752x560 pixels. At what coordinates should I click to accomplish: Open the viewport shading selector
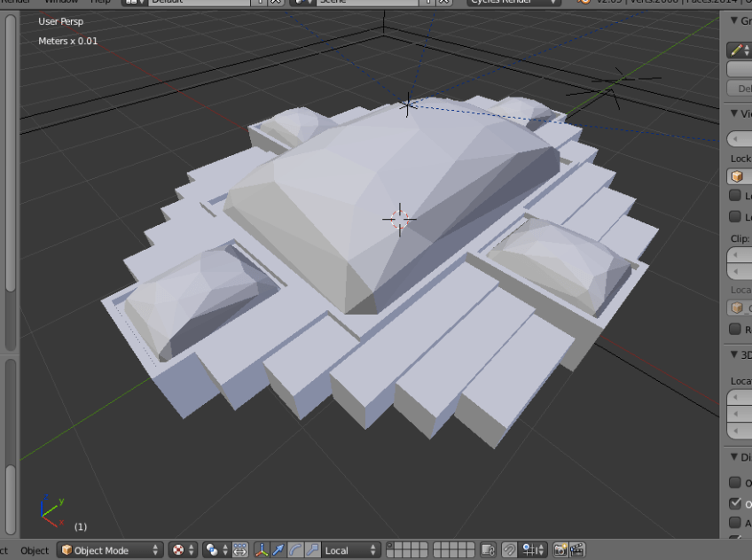pos(183,550)
